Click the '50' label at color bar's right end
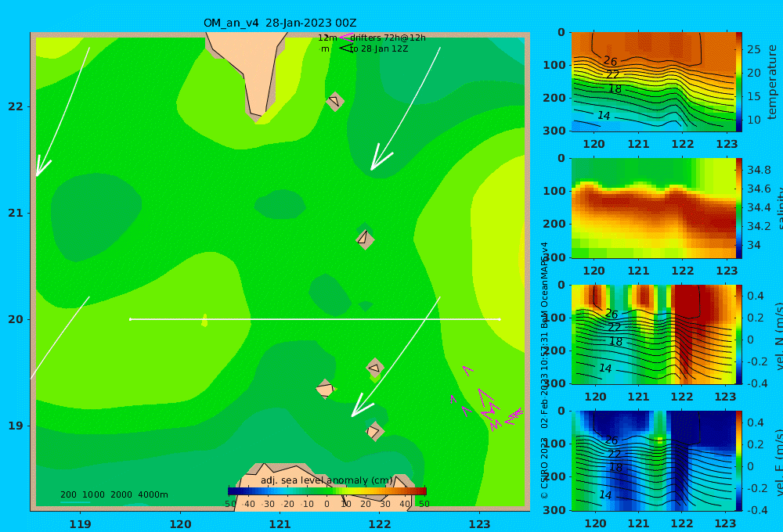The image size is (783, 532). [x=424, y=504]
